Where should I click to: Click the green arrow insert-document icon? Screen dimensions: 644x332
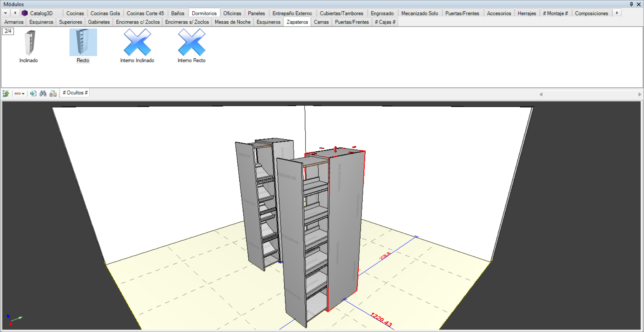(x=33, y=93)
